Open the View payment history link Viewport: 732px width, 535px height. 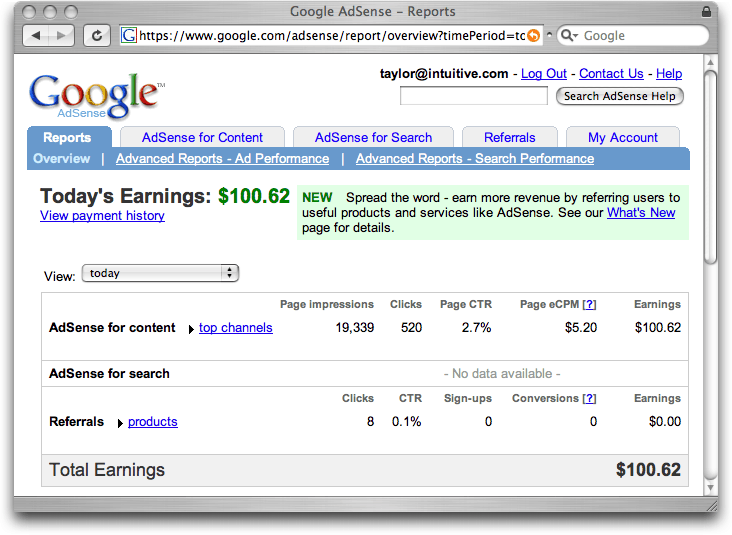102,216
